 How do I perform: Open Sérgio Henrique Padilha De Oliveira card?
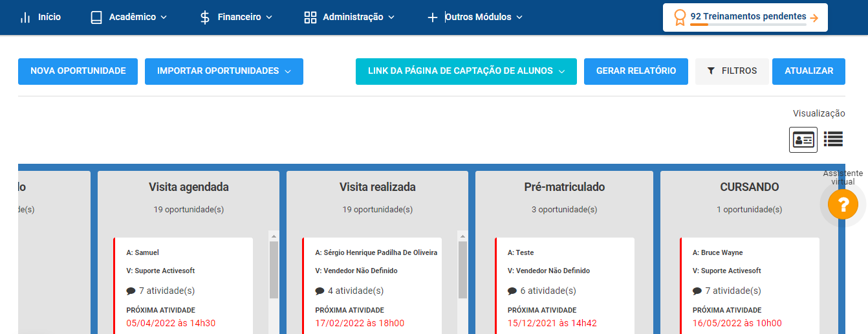(372, 285)
